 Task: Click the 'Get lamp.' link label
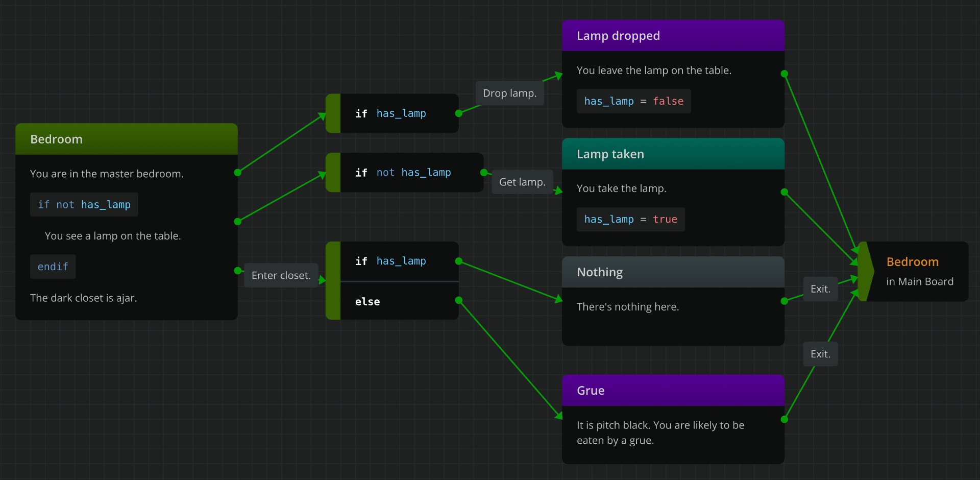pyautogui.click(x=522, y=182)
